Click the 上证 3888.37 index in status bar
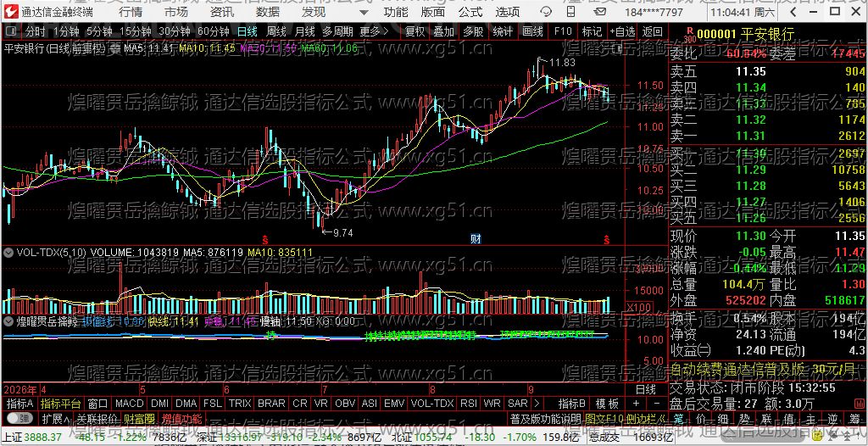Image resolution: width=868 pixels, height=446 pixels. click(x=31, y=438)
